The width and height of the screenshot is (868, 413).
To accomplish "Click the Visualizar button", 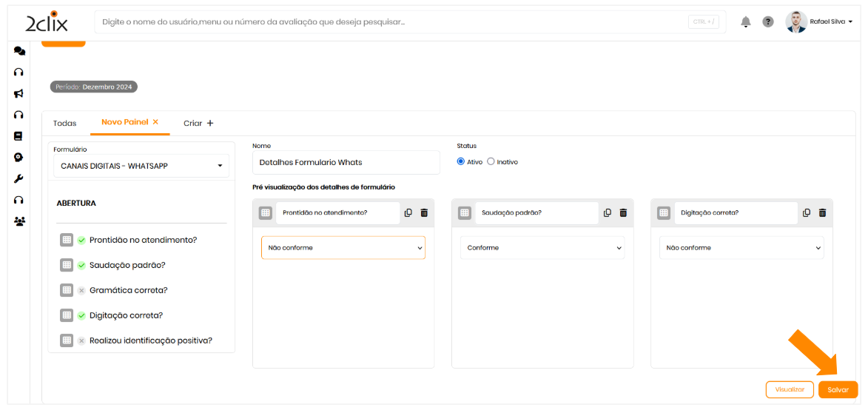I will 790,389.
